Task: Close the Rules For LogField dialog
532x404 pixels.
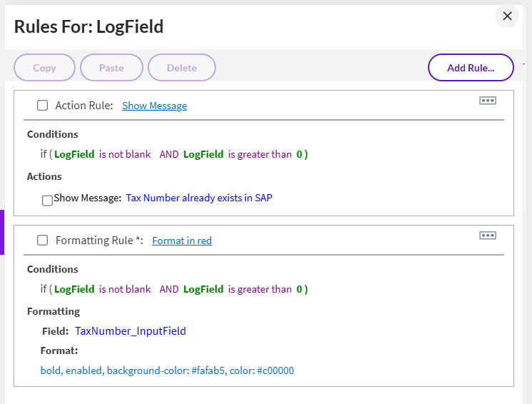Action: 507,16
